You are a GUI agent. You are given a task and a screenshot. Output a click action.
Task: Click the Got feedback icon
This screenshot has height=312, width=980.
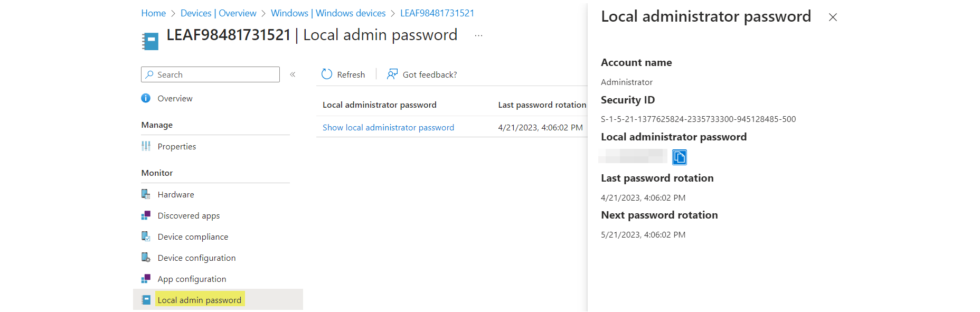392,74
